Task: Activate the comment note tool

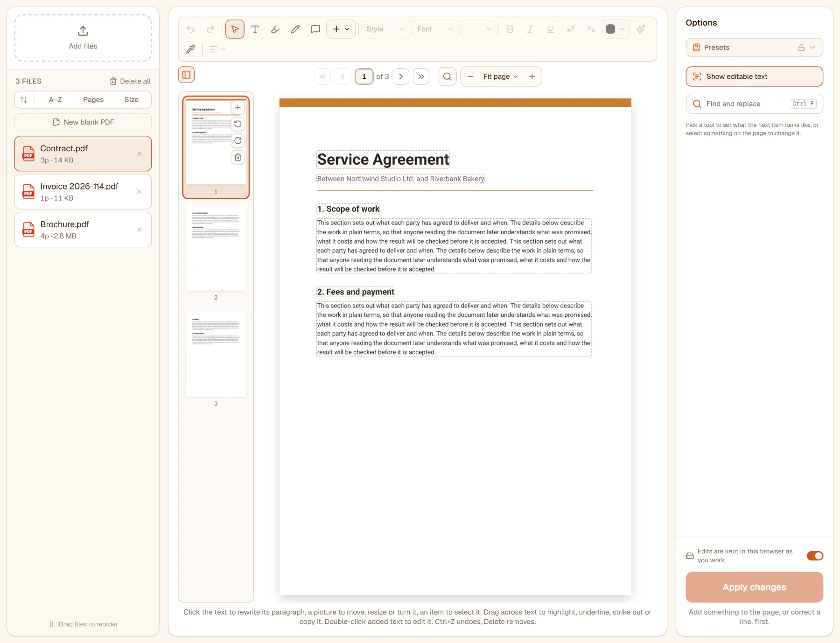Action: (x=315, y=29)
